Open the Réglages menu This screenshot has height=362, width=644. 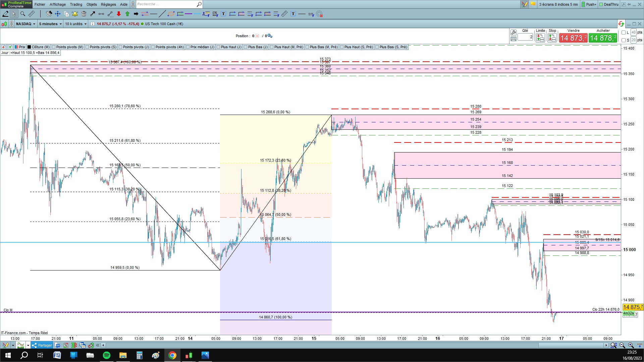tap(108, 4)
